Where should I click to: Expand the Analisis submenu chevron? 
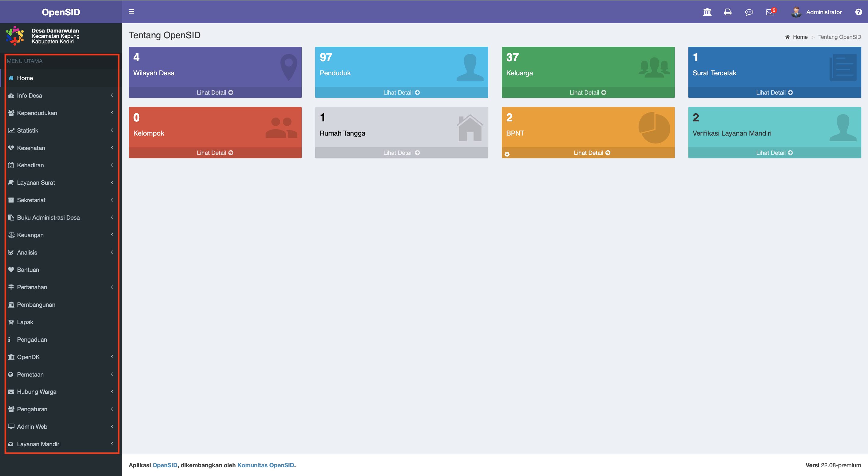coord(112,252)
